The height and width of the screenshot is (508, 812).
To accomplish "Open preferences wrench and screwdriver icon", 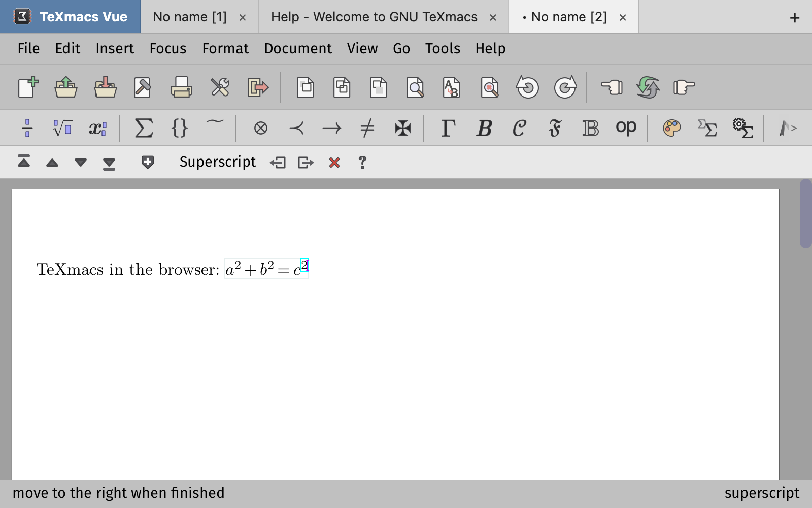I will coord(220,87).
